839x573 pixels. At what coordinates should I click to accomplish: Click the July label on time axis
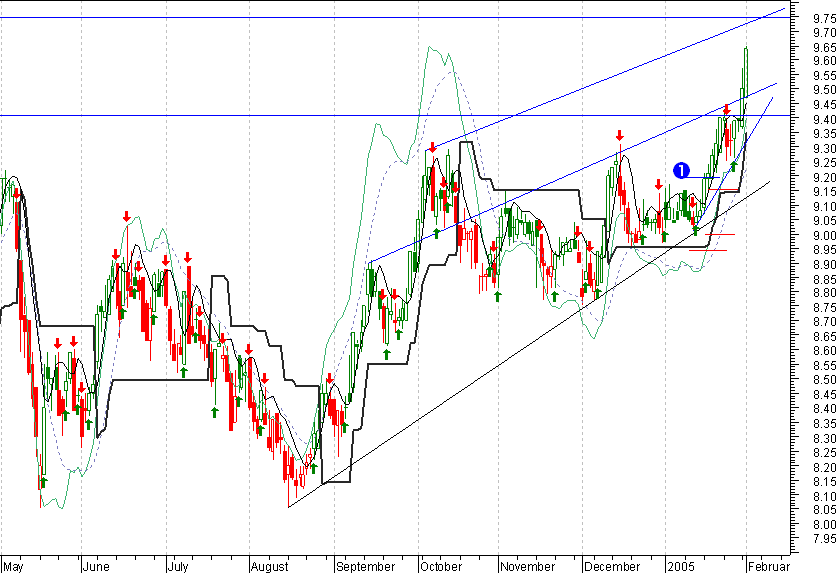pyautogui.click(x=178, y=566)
